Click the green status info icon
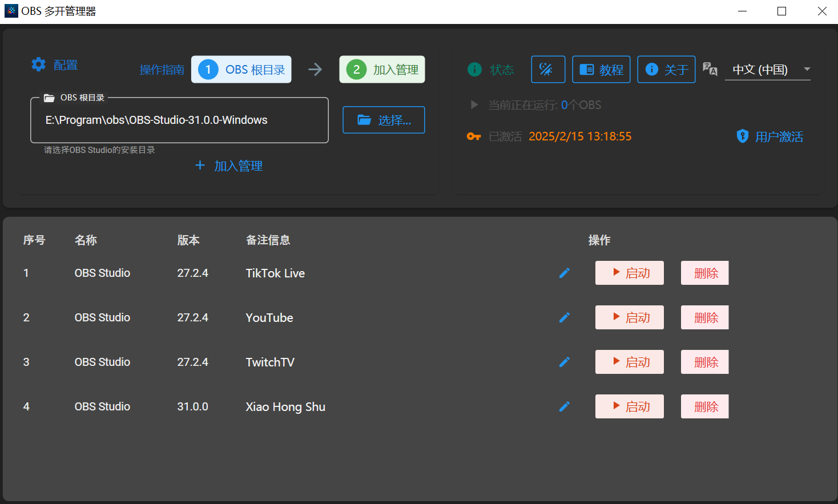This screenshot has width=838, height=504. [x=474, y=70]
